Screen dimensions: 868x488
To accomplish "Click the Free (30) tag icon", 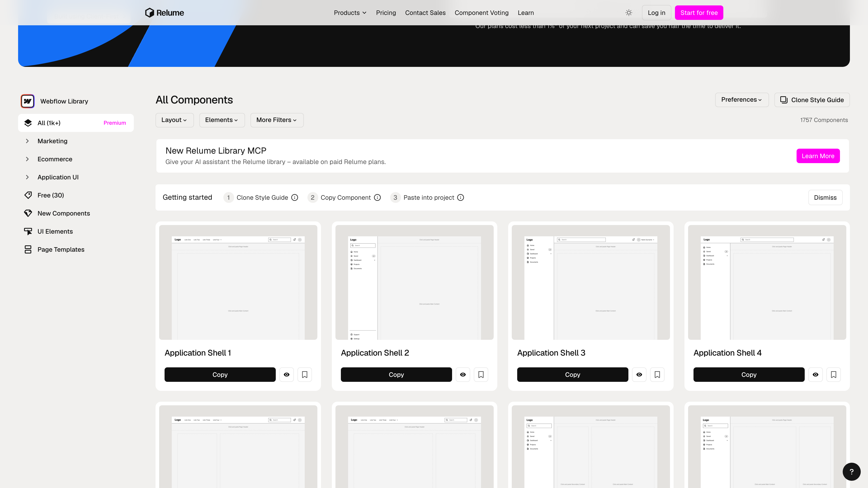I will [x=28, y=195].
